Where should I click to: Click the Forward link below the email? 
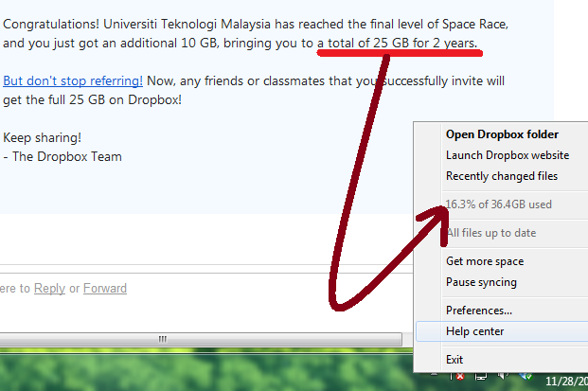click(x=105, y=289)
